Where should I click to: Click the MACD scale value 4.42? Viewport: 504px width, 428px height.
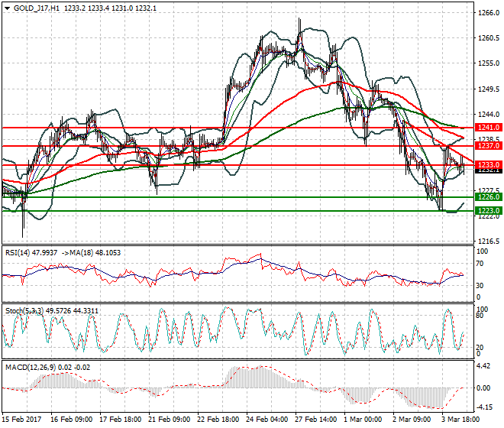point(483,366)
